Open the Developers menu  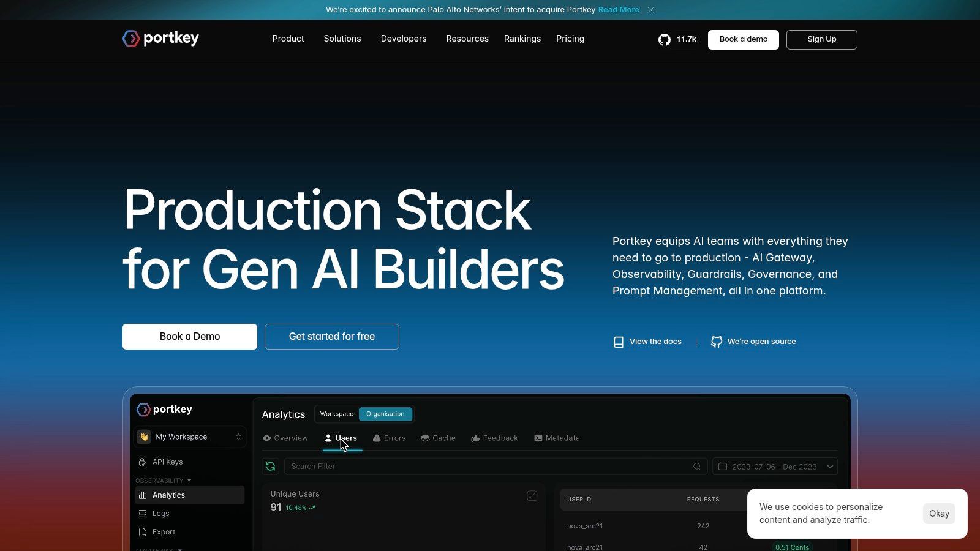404,39
